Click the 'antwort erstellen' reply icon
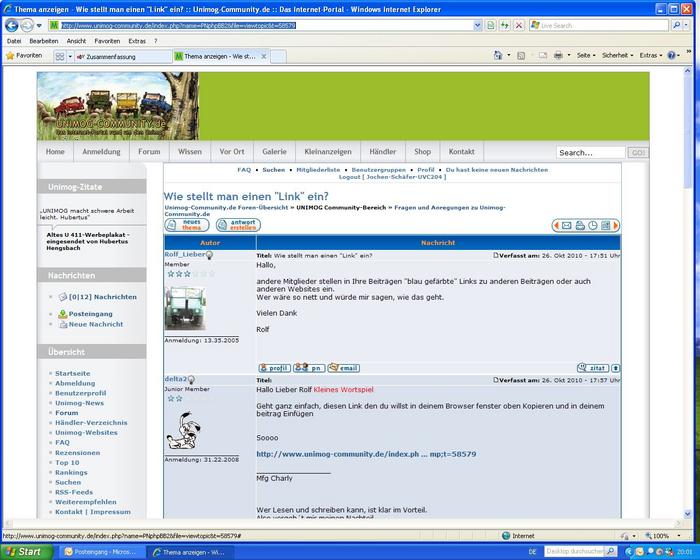This screenshot has width=700, height=560. click(237, 225)
